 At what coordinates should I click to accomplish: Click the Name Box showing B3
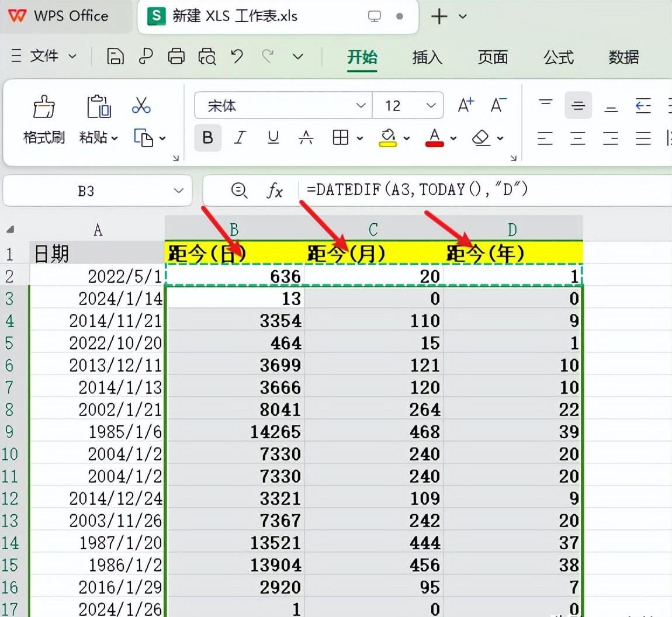[x=86, y=190]
